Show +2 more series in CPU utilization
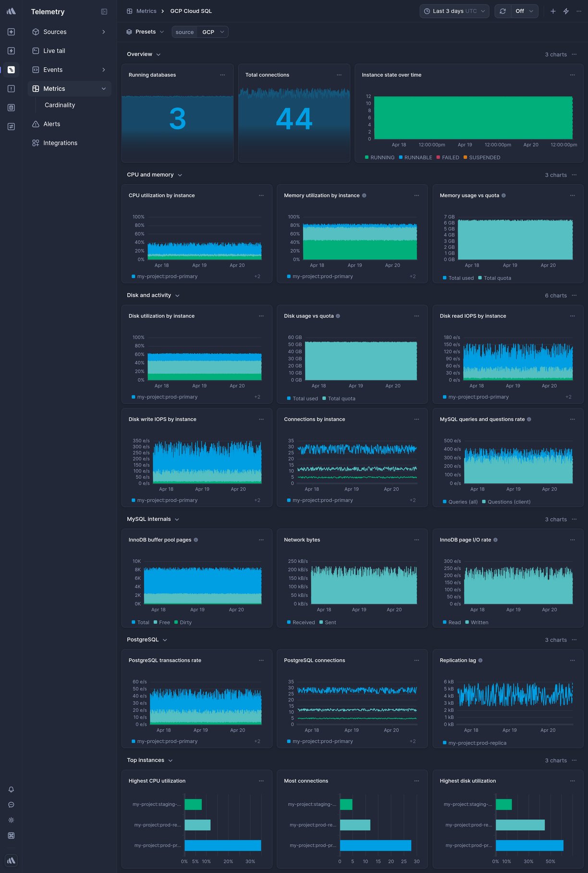The width and height of the screenshot is (588, 873). coord(257,277)
